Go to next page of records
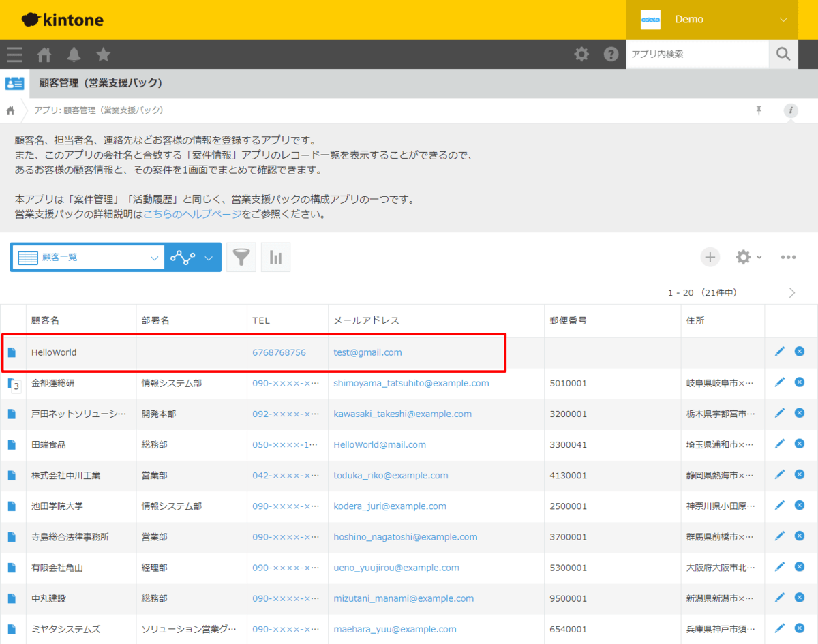The image size is (818, 644). coord(791,293)
